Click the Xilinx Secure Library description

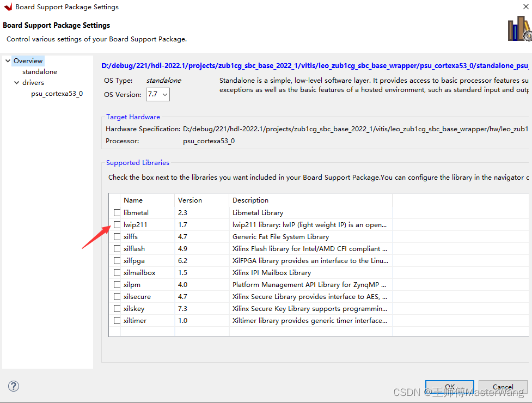click(310, 296)
